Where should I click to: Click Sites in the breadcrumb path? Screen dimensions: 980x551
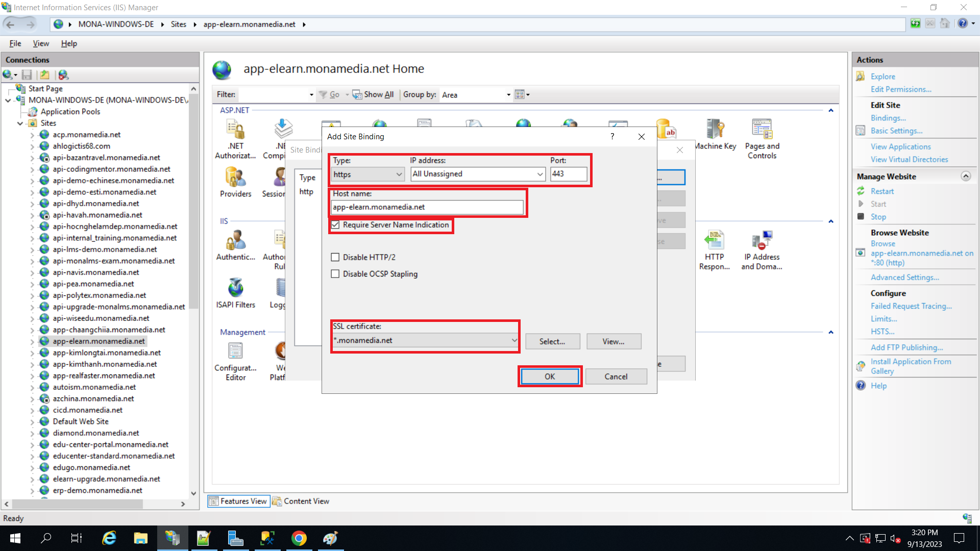179,24
